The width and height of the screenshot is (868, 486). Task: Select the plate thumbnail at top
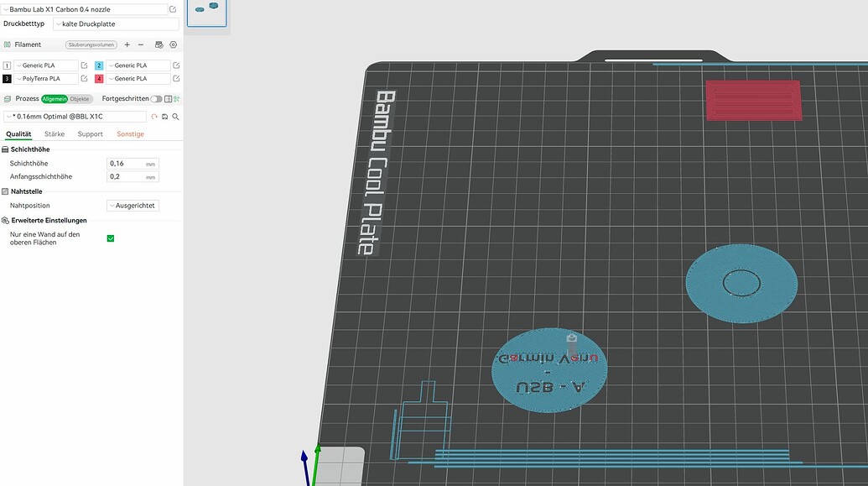click(206, 13)
